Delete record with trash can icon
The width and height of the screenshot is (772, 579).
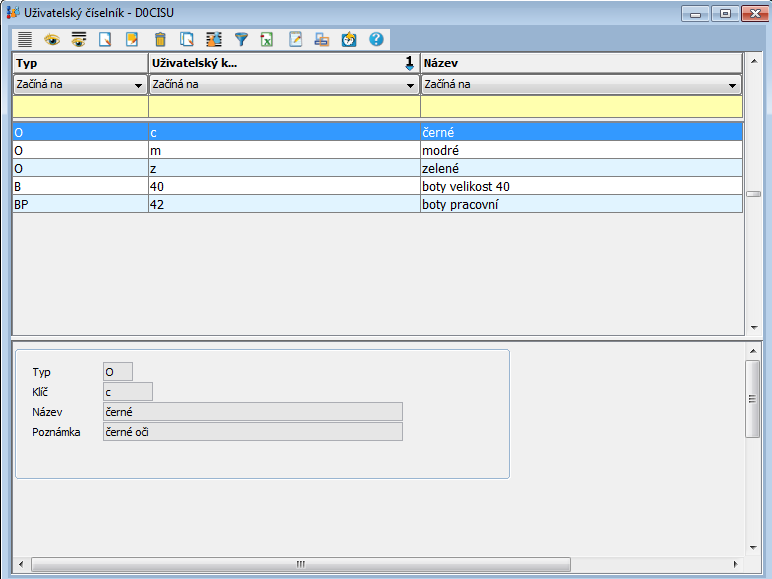click(x=160, y=40)
